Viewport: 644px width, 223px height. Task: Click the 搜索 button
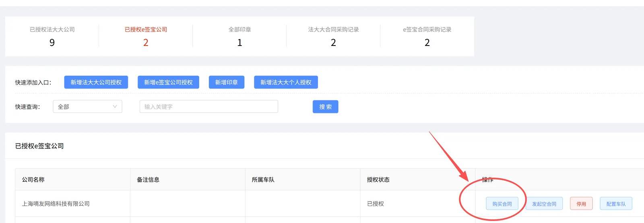[x=326, y=106]
